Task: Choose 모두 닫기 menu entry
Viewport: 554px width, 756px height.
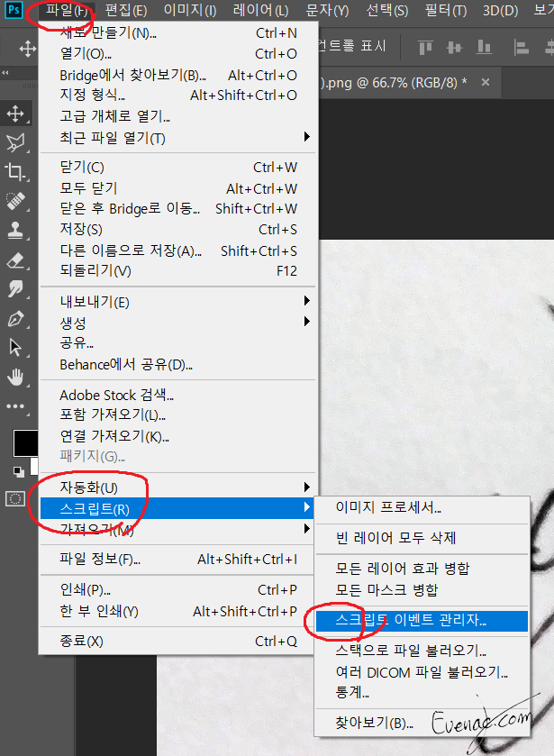Action: point(178,188)
